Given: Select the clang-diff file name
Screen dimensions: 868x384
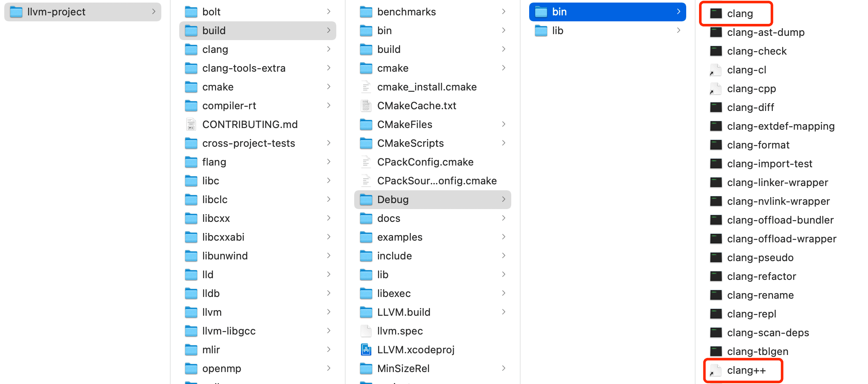Looking at the screenshot, I should click(751, 108).
